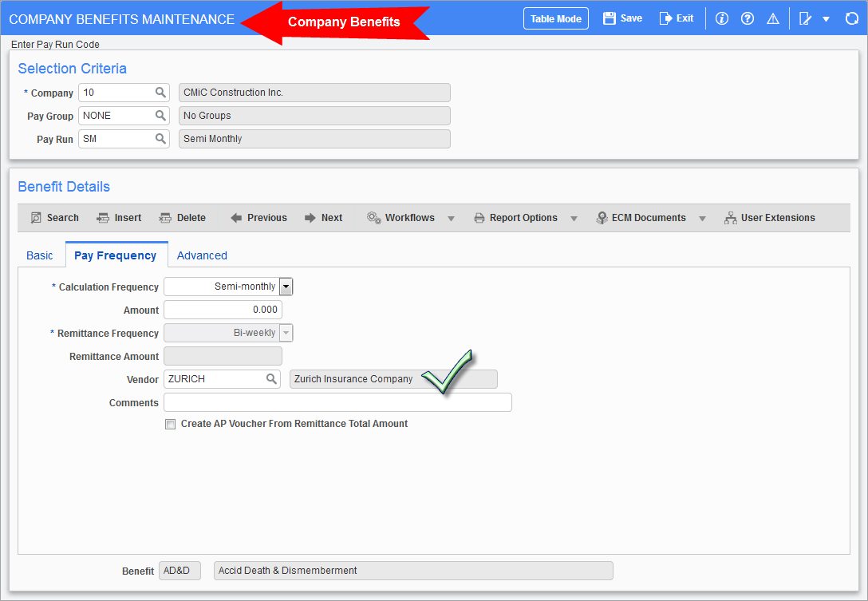The image size is (868, 601).
Task: Expand the header dropdown arrow beside edit icon
Action: 826,19
